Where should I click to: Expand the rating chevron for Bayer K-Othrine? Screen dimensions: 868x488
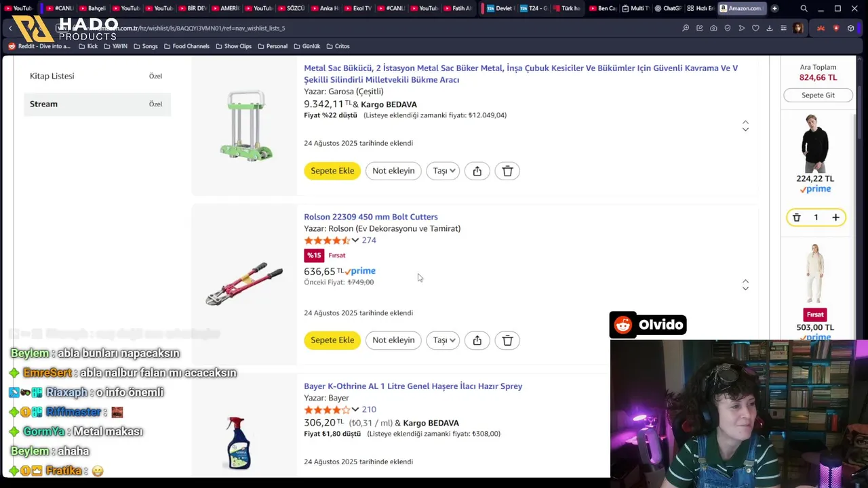tap(355, 409)
